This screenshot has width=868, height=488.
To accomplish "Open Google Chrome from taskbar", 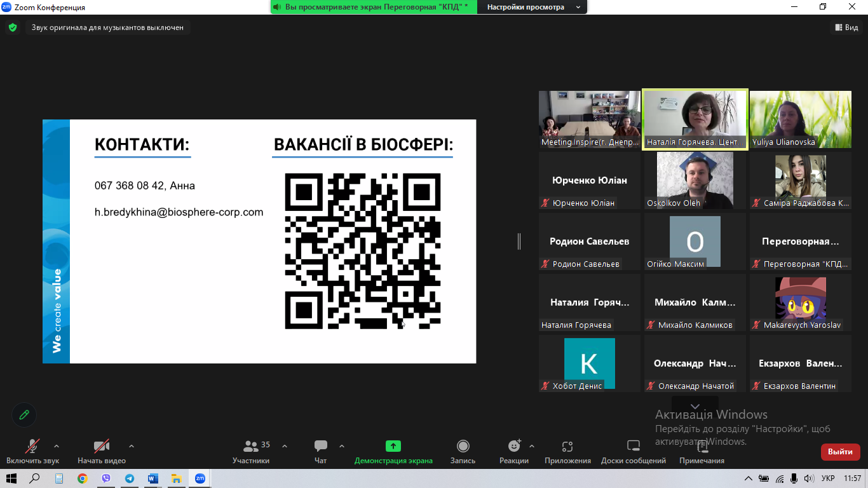I will [83, 478].
